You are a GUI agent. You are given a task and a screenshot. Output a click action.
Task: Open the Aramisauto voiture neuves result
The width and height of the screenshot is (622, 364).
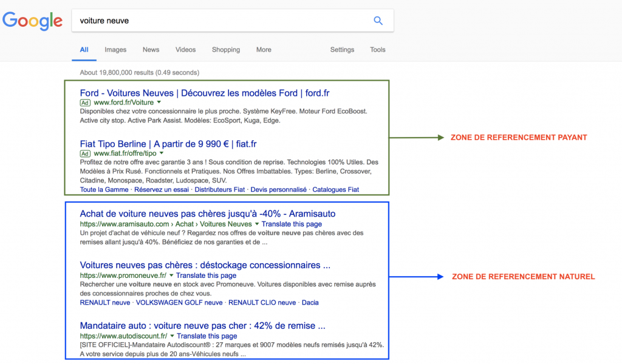pos(208,214)
